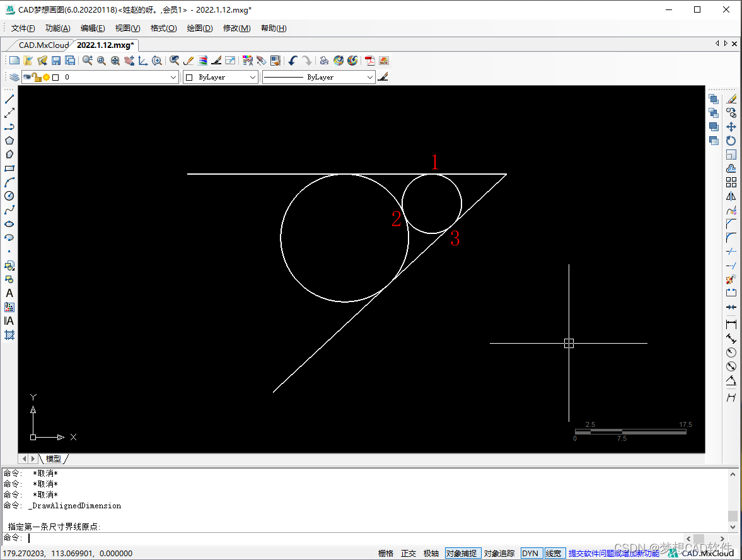This screenshot has height=560, width=742.
Task: Switch to the 2022.1.12.mxg* tab
Action: [x=105, y=45]
